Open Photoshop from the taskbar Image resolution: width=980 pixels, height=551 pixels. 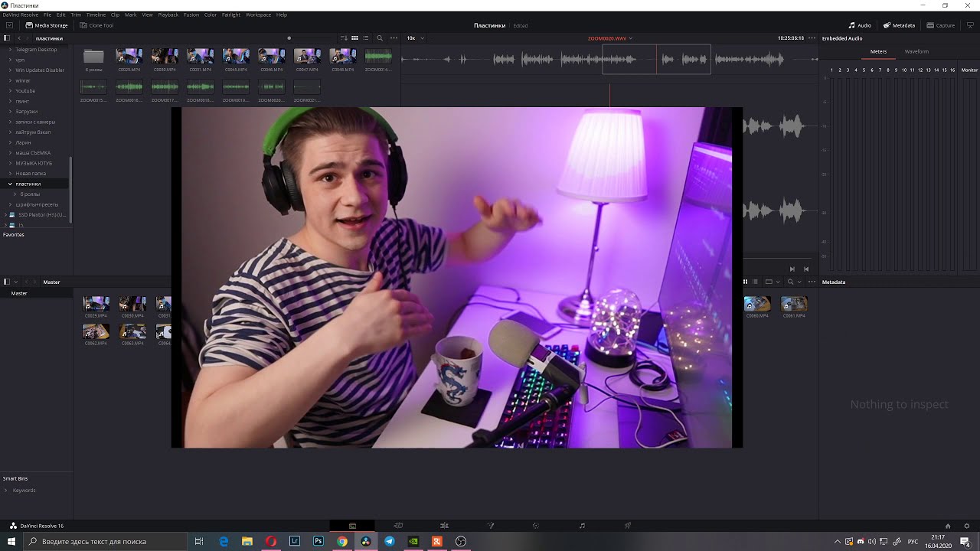pos(318,541)
